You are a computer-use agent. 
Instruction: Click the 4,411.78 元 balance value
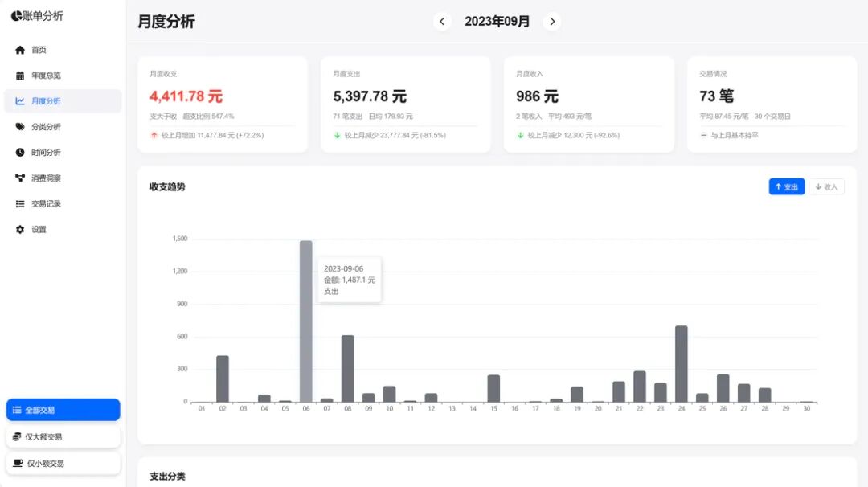pos(186,96)
